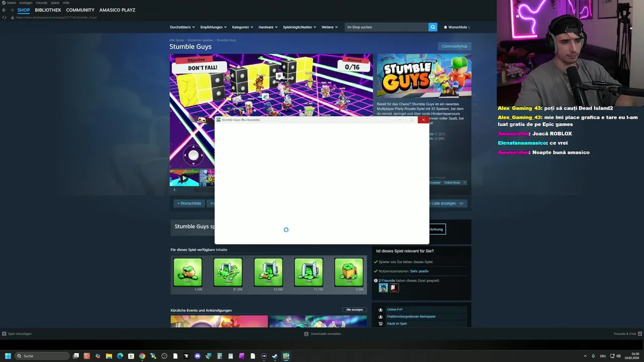Click the volume speaker tray icon
The width and height of the screenshot is (644, 362).
point(619,356)
